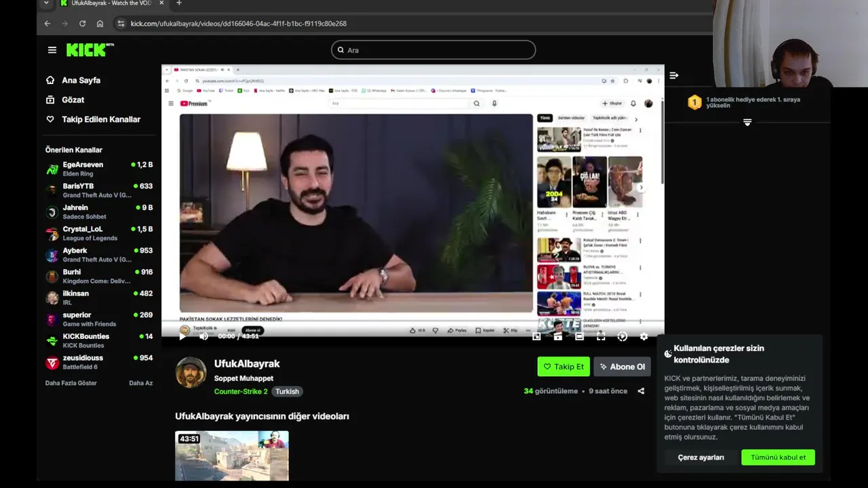Click Çerez ayarları button
The image size is (868, 488).
coord(701,457)
